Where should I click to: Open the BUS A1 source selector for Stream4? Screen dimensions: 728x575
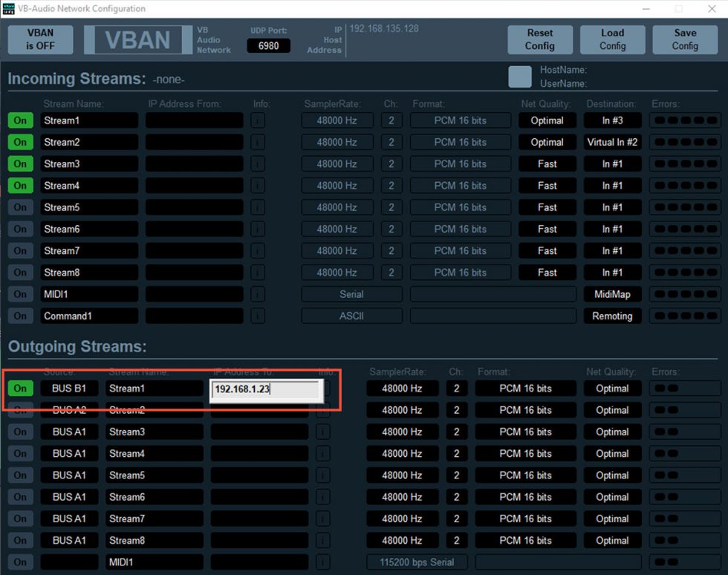[69, 453]
